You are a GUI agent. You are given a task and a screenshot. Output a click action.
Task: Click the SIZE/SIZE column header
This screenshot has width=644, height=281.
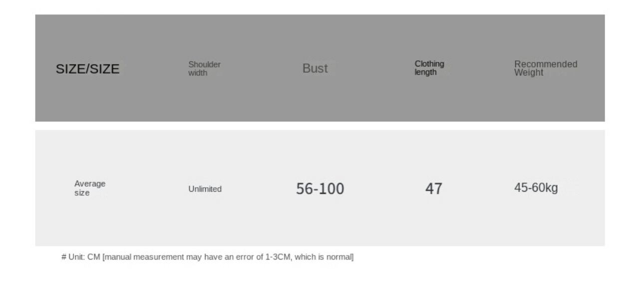[87, 69]
